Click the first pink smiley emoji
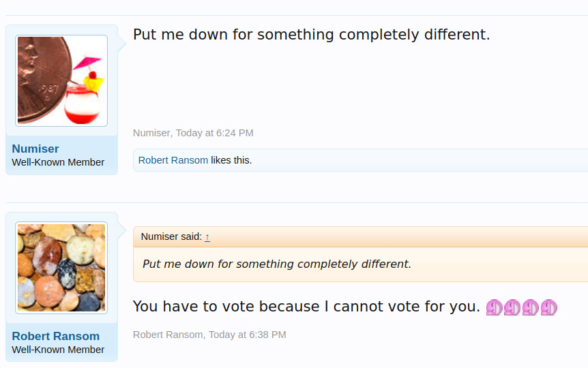This screenshot has height=368, width=588. coord(495,307)
